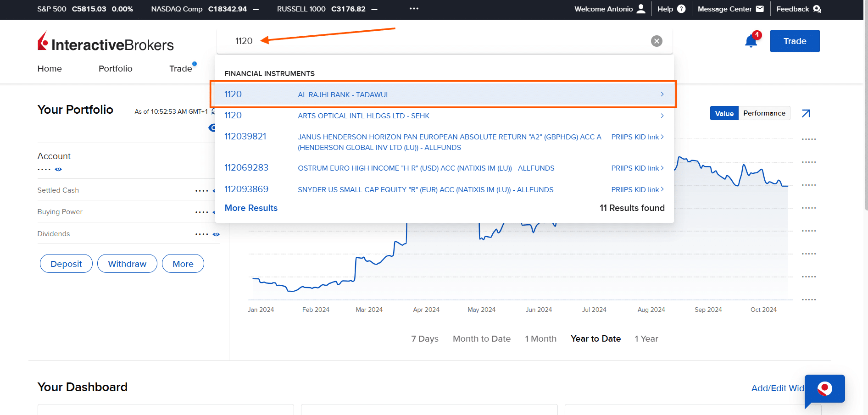This screenshot has height=415, width=868.
Task: Click More Results link
Action: [x=251, y=208]
